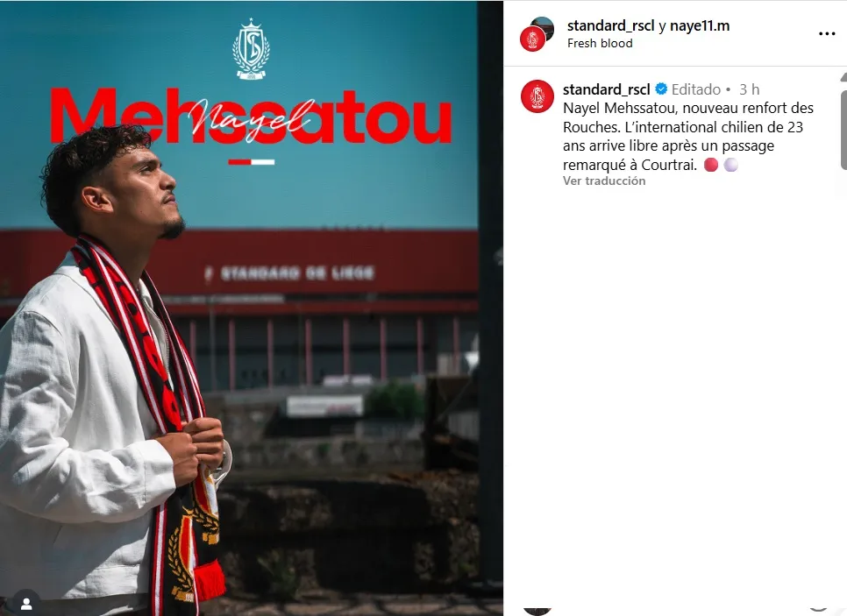The height and width of the screenshot is (616, 847).
Task: Open the red crest avatar in the post header
Action: tap(532, 39)
